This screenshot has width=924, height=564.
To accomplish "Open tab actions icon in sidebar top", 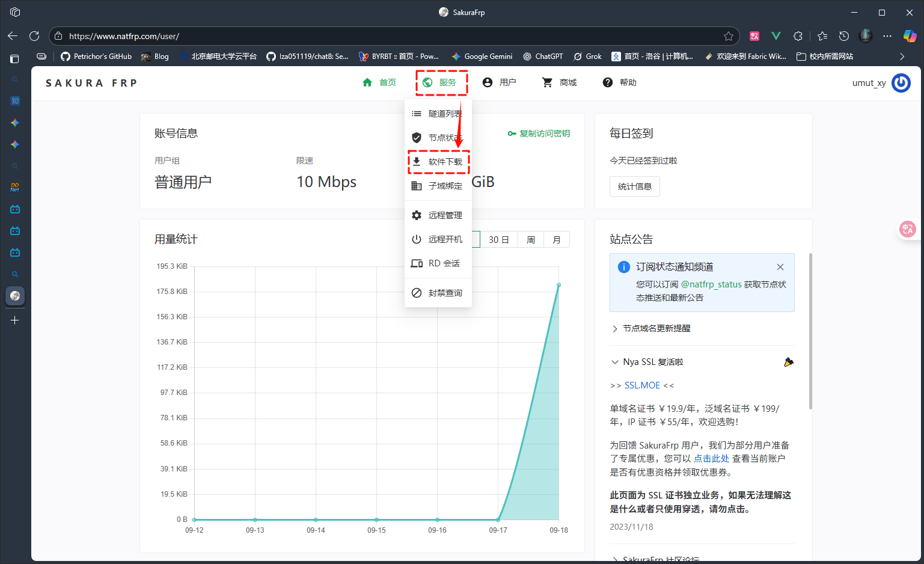I will [x=14, y=58].
